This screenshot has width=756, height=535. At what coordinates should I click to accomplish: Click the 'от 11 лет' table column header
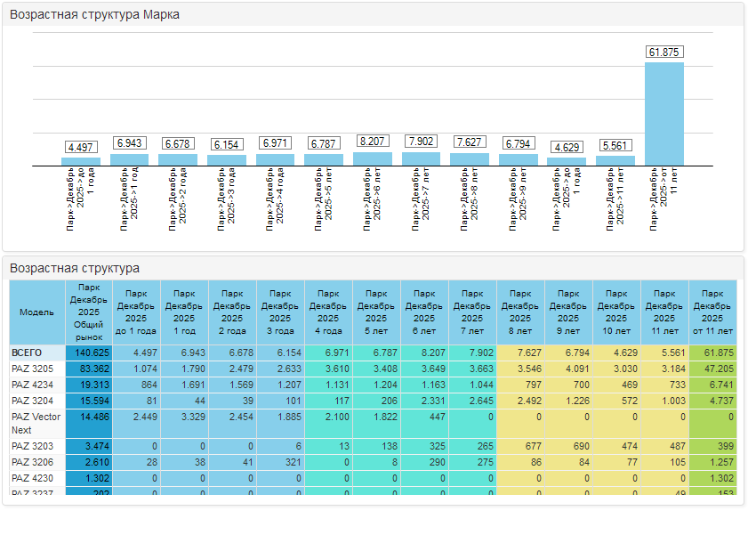click(712, 312)
